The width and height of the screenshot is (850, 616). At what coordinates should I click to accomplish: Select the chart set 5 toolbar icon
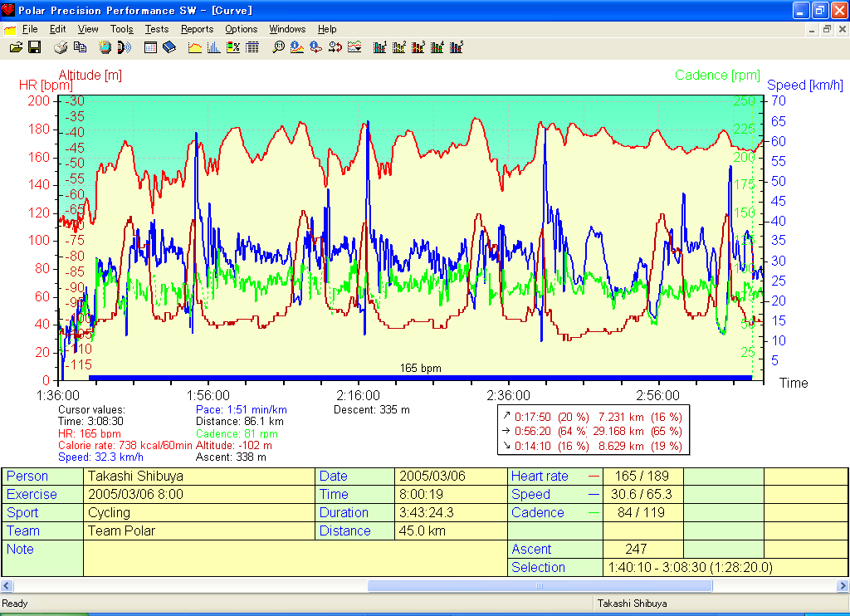coord(457,47)
